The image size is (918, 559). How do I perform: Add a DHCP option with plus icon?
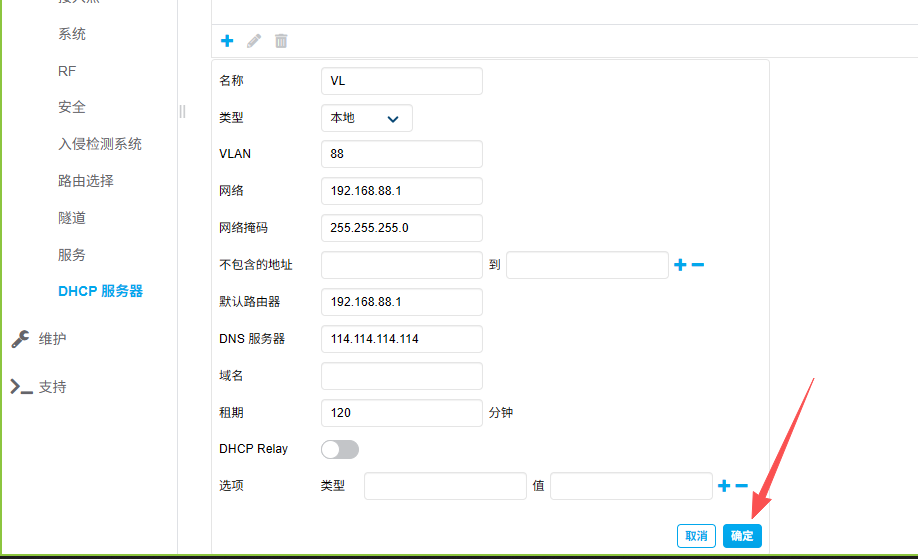click(724, 486)
